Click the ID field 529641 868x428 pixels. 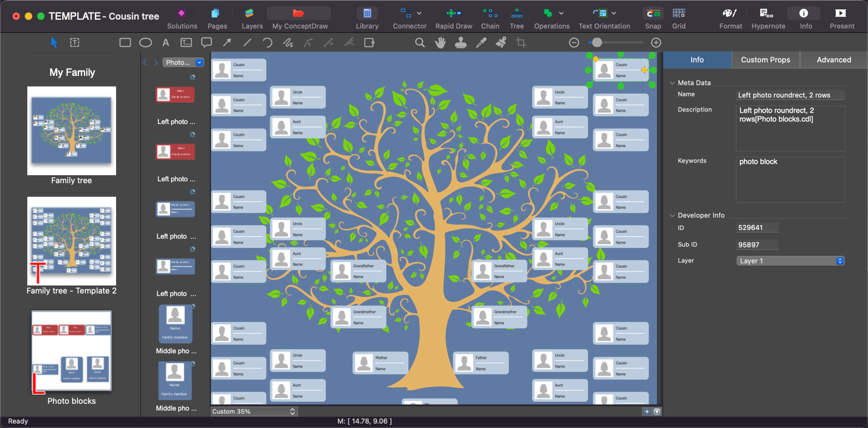(x=758, y=228)
